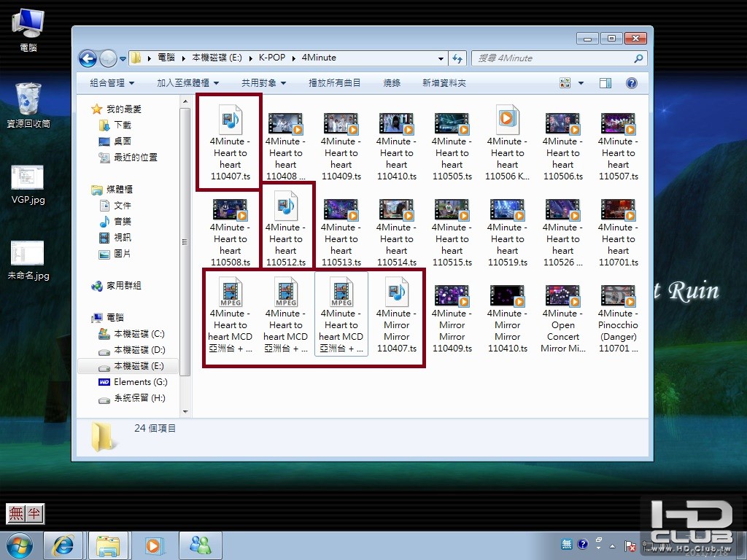
Task: Select file Heart to heart 110407.ts
Action: pyautogui.click(x=230, y=142)
